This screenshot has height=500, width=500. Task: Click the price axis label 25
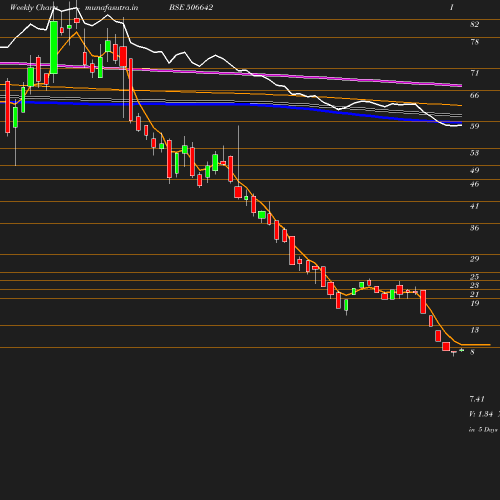pos(474,277)
